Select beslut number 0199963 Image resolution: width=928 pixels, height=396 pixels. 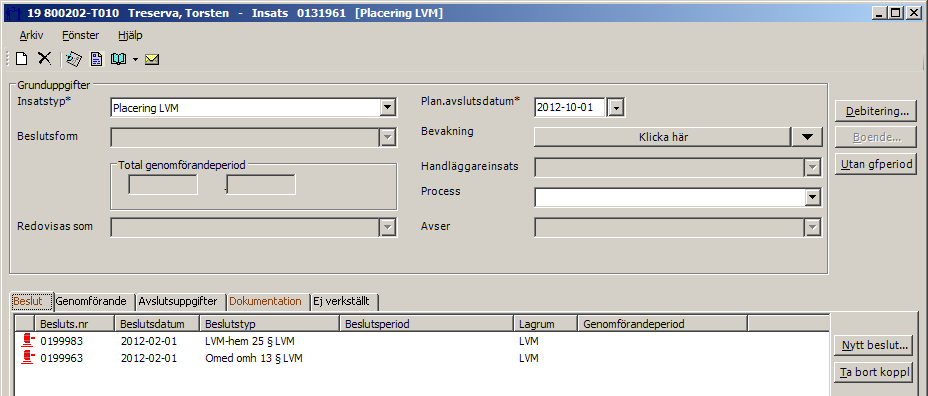coord(62,359)
